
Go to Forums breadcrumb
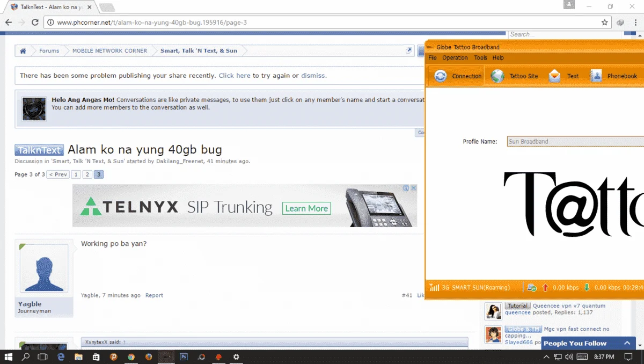tap(49, 51)
